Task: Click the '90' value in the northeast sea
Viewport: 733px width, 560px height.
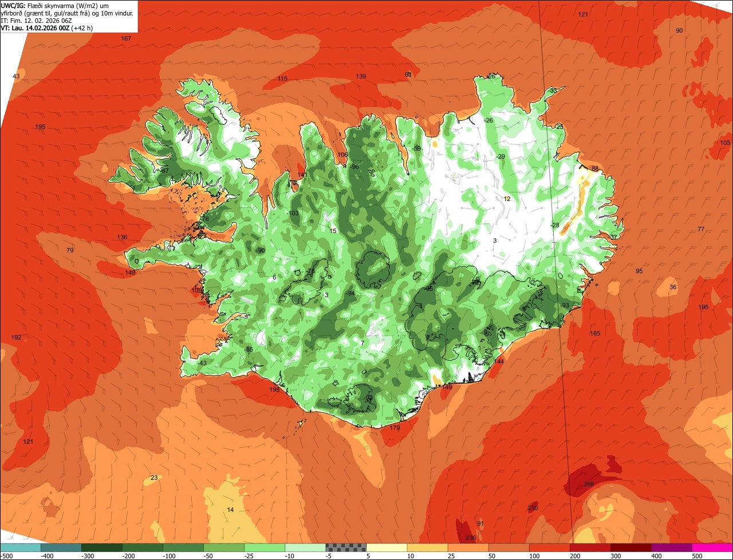Action: [x=679, y=30]
